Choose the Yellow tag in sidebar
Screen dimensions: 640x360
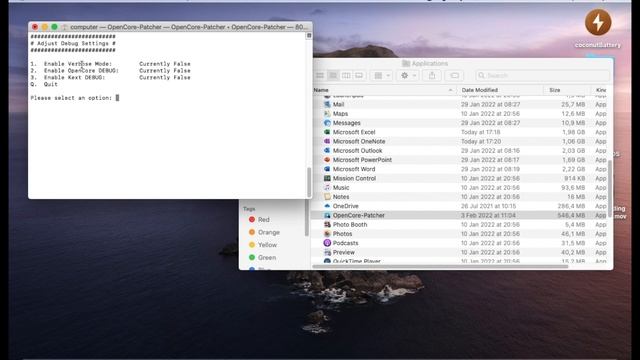click(263, 245)
